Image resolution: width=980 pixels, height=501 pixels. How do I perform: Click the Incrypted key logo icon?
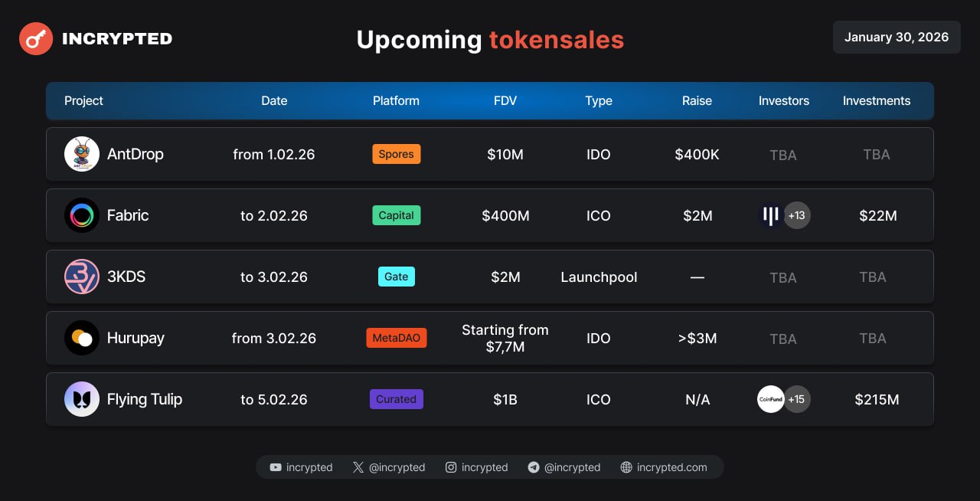[36, 38]
